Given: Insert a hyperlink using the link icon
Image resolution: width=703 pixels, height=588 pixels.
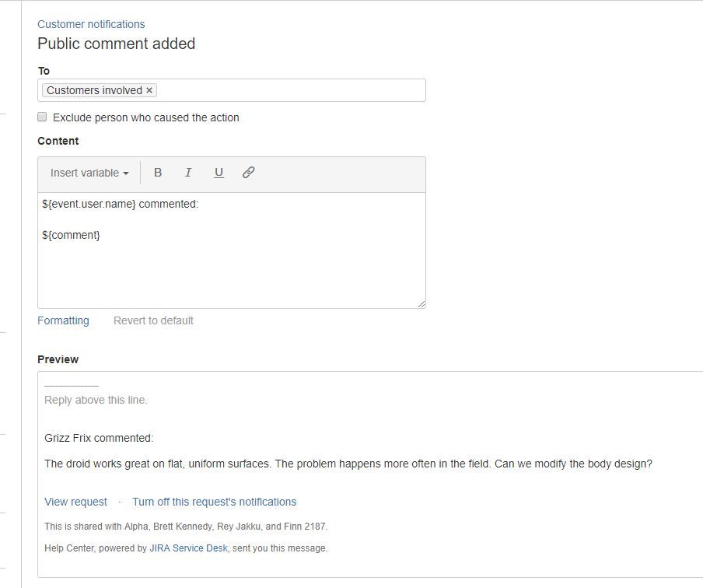Looking at the screenshot, I should tap(249, 173).
